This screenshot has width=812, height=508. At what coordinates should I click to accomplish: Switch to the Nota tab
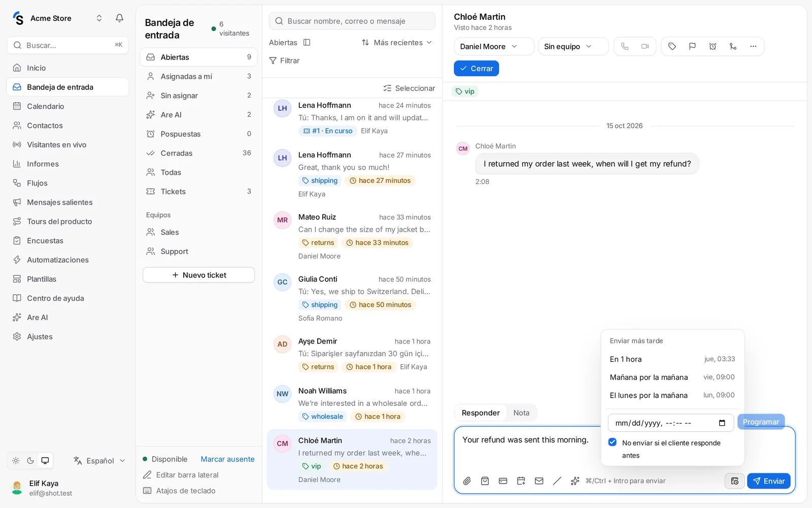click(x=521, y=413)
